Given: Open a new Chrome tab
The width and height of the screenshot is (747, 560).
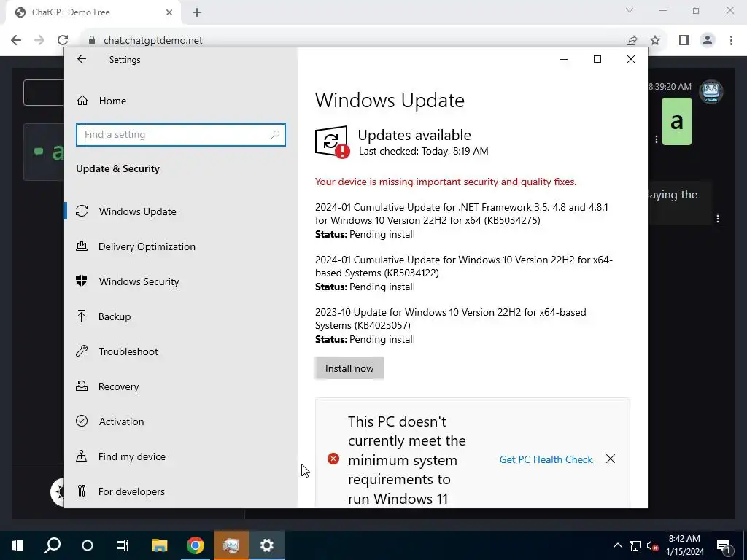Looking at the screenshot, I should 197,12.
